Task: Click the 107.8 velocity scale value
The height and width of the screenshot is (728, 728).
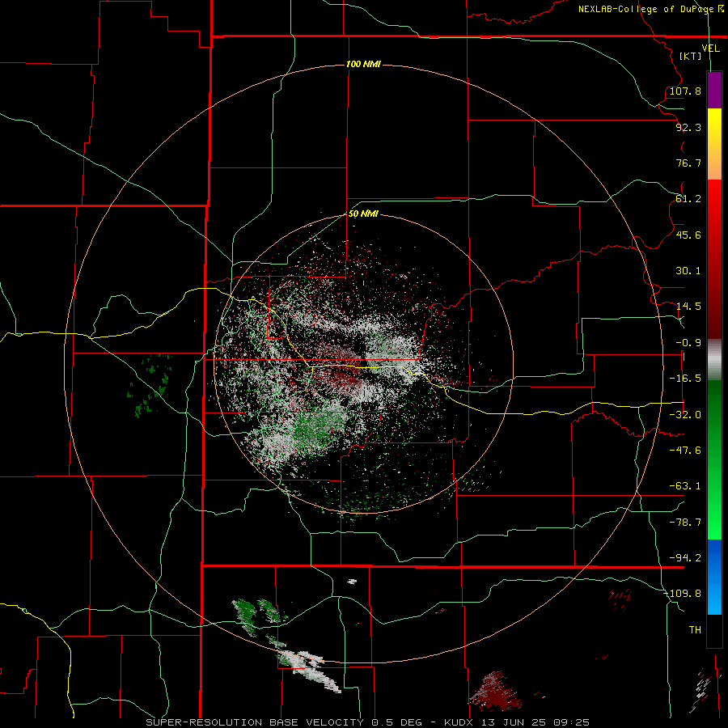Action: pyautogui.click(x=685, y=91)
